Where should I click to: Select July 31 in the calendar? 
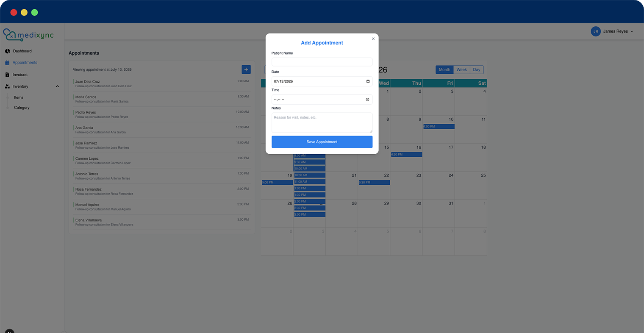(439, 214)
